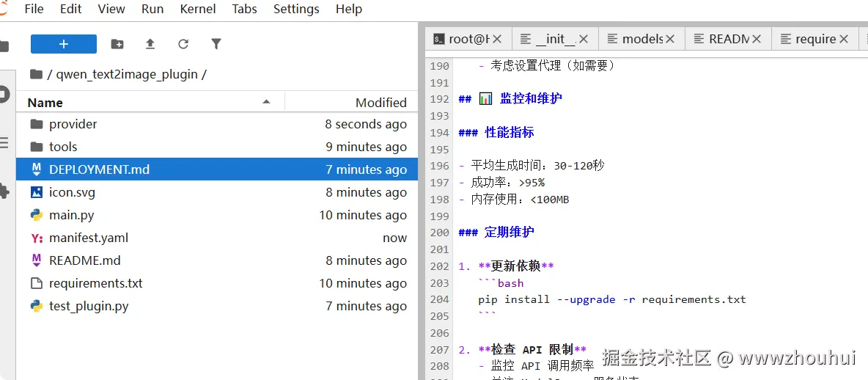Image resolution: width=868 pixels, height=380 pixels.
Task: Open the Kernel menu
Action: [198, 10]
